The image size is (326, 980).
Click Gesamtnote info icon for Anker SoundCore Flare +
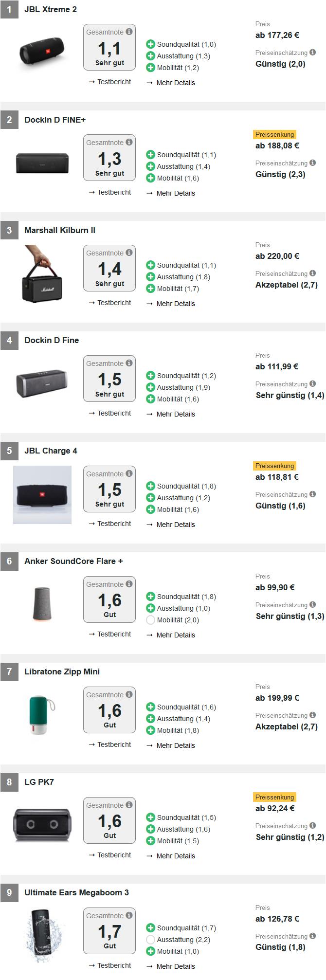129,584
